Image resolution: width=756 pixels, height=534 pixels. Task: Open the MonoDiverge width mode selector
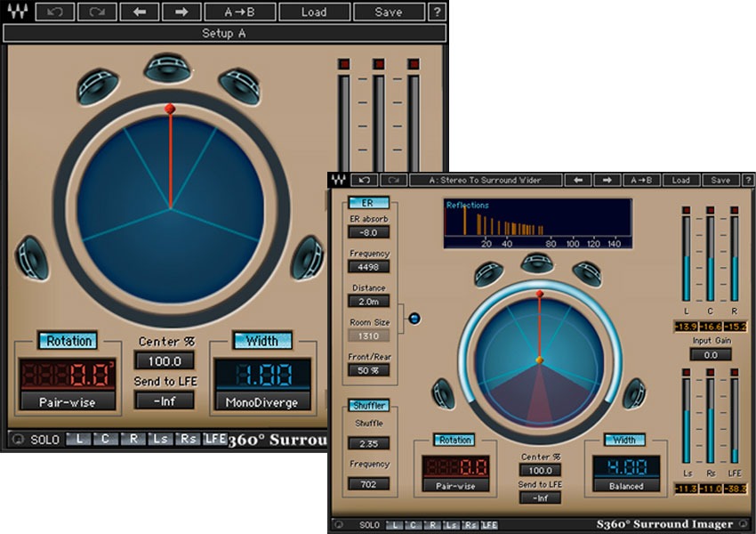(x=261, y=401)
